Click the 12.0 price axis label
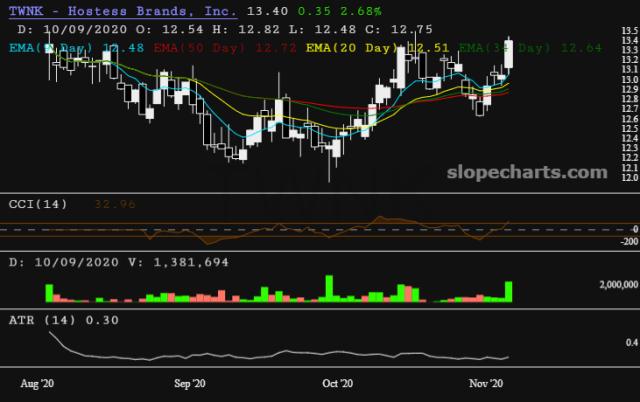This screenshot has width=640, height=402. pyautogui.click(x=629, y=178)
